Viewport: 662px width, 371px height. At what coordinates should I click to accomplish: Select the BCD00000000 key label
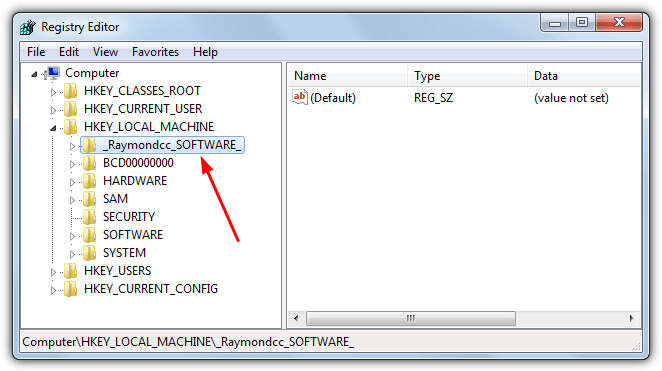(x=138, y=163)
